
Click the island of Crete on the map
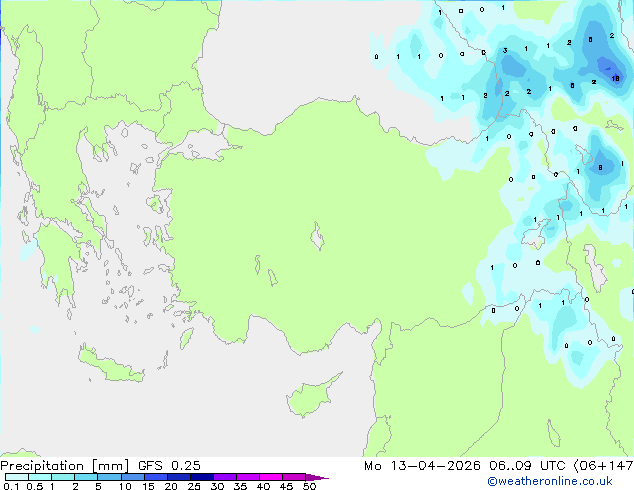coord(111,365)
